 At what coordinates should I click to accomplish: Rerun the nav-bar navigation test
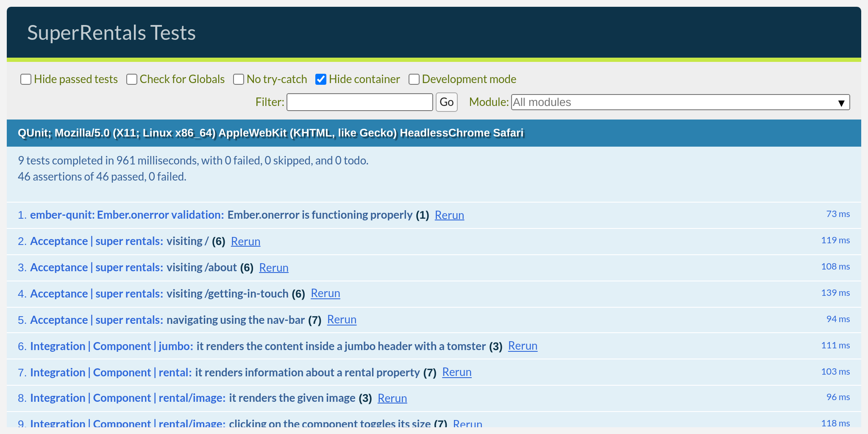(342, 320)
